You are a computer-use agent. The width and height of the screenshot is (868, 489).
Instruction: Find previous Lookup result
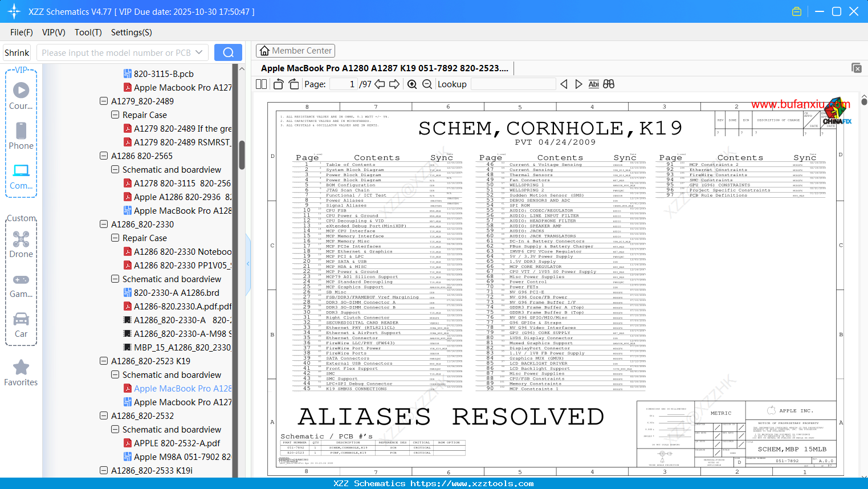tap(564, 84)
